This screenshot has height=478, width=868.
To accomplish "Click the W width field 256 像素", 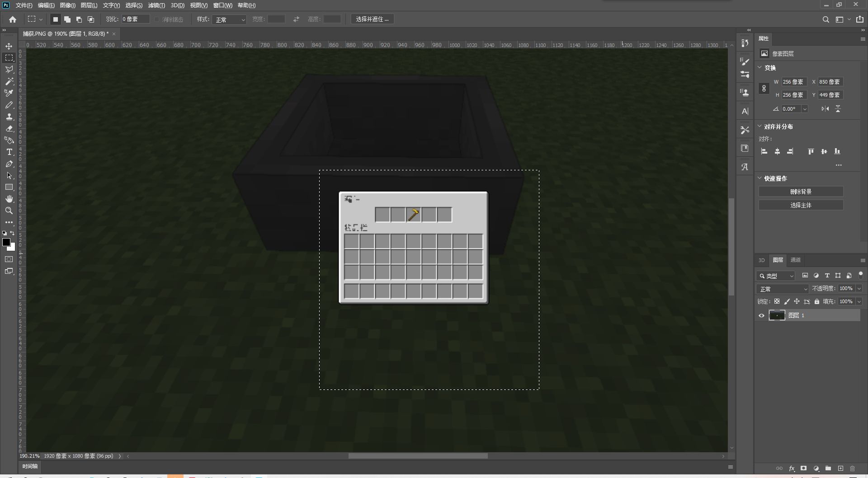I will coord(793,82).
